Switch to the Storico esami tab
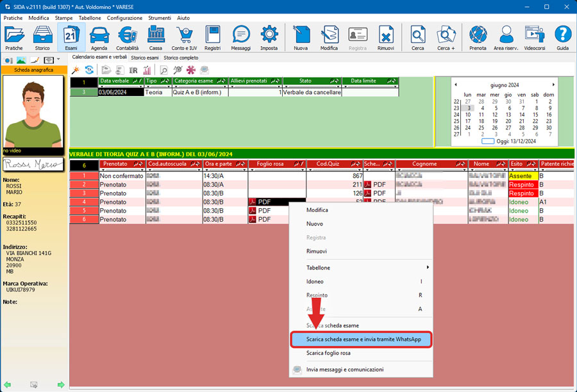 (146, 58)
